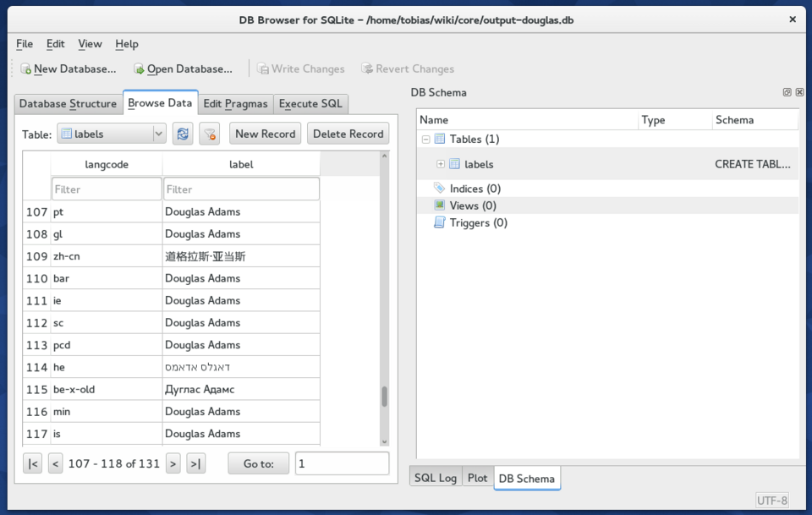Select the zh-cn langcode cell
The height and width of the screenshot is (515, 812).
click(107, 256)
